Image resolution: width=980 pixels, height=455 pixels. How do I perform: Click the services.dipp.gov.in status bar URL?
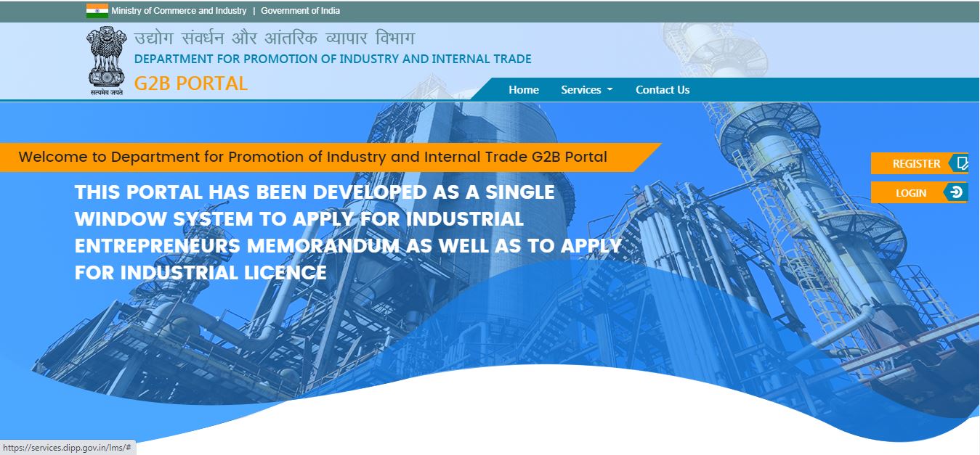(x=65, y=448)
